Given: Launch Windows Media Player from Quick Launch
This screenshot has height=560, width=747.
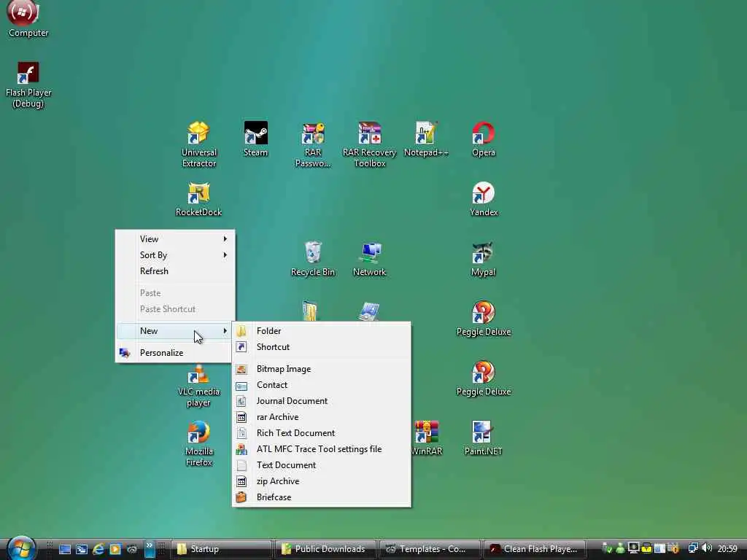Looking at the screenshot, I should (x=115, y=549).
